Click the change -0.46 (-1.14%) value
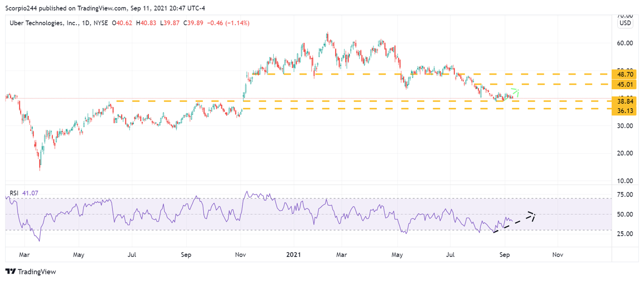 pos(229,23)
